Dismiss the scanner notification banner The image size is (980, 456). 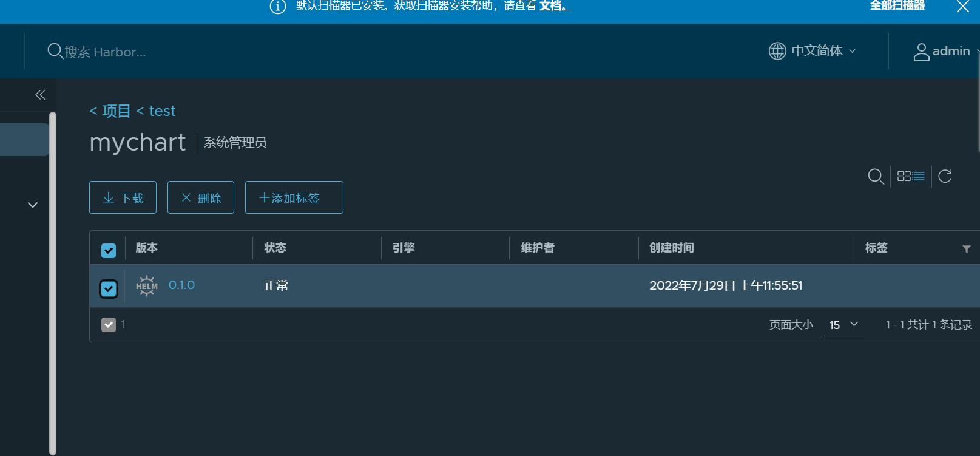pos(963,7)
